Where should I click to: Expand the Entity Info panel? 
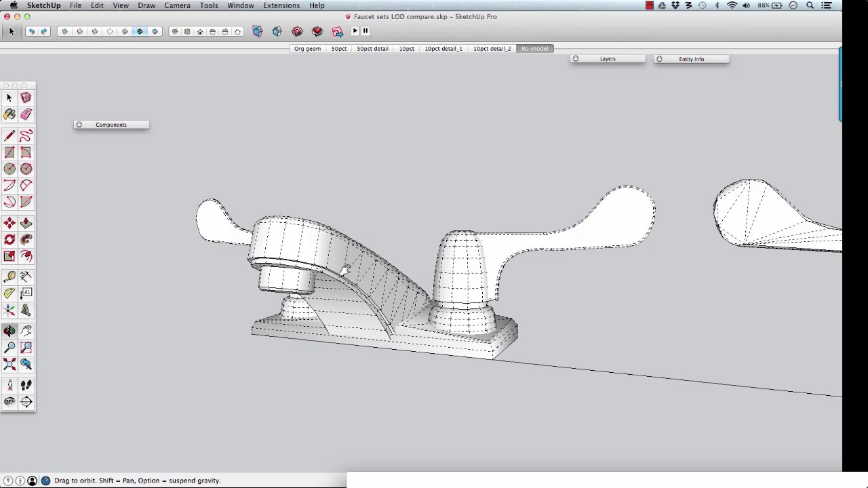click(691, 59)
